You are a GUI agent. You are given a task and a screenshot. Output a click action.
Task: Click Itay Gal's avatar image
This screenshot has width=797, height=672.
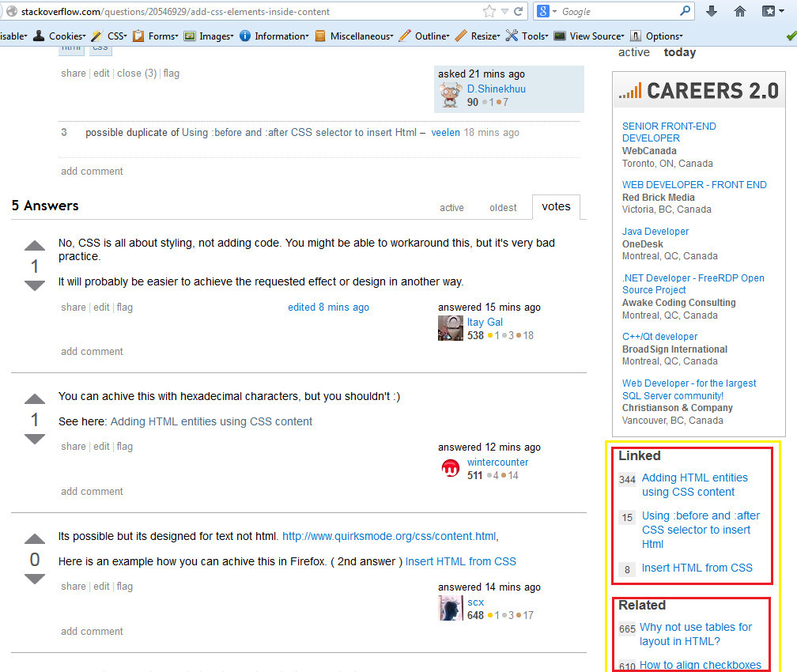tap(451, 328)
